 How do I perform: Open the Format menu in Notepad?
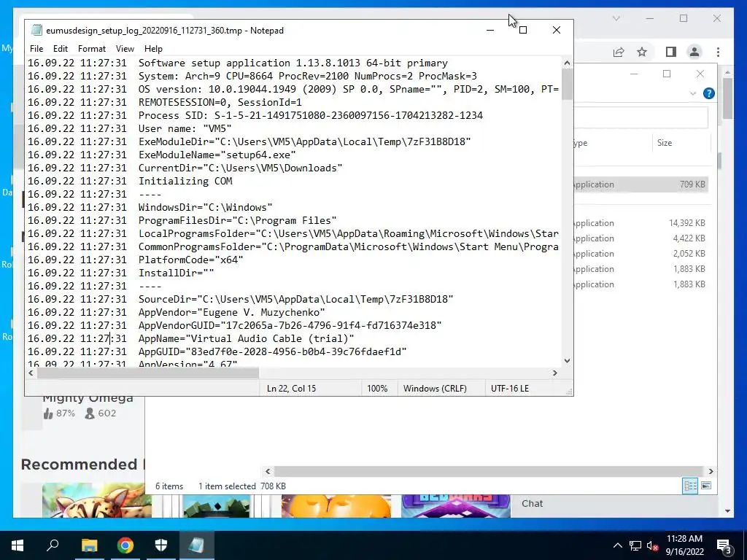(x=91, y=49)
